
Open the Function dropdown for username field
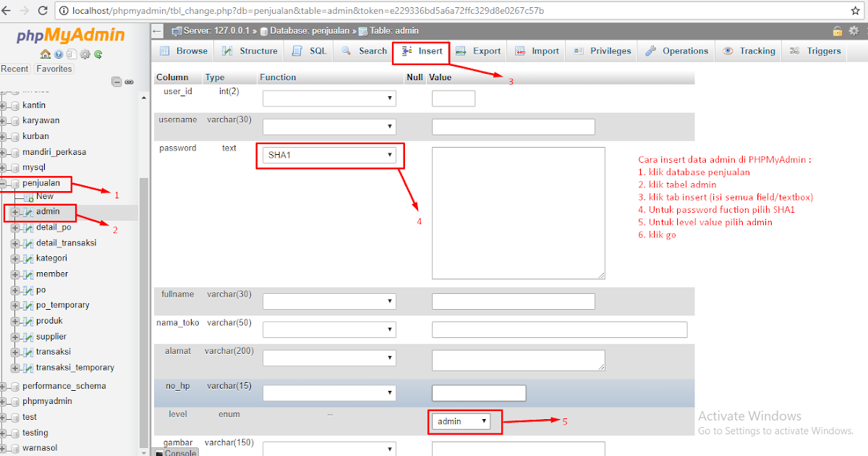click(329, 126)
